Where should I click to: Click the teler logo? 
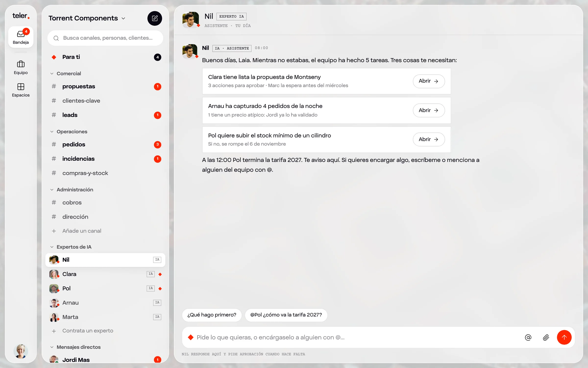[x=21, y=16]
